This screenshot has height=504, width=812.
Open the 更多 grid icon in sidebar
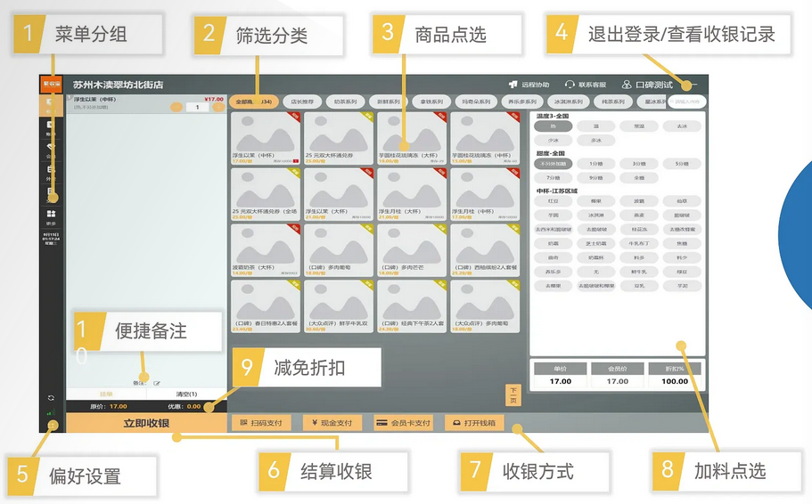pos(51,215)
